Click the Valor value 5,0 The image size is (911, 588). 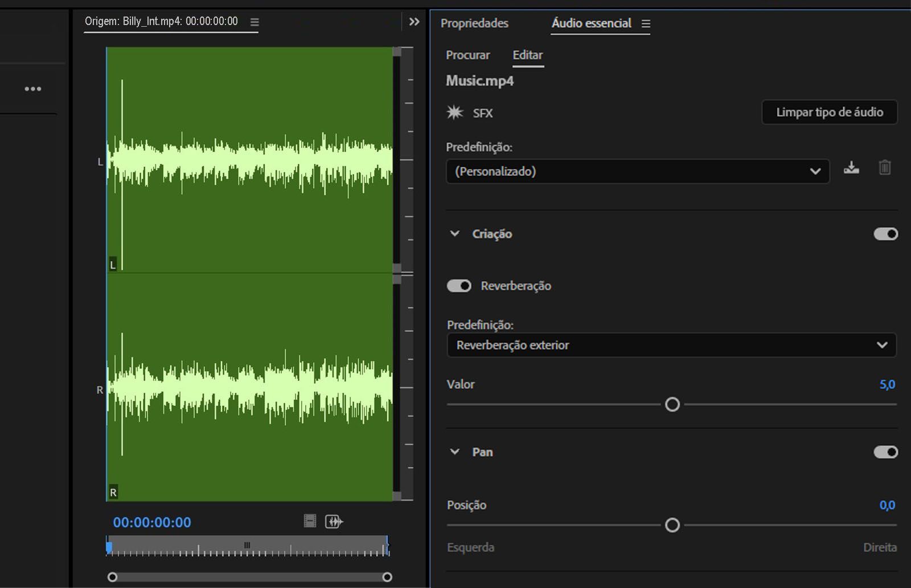[887, 385]
